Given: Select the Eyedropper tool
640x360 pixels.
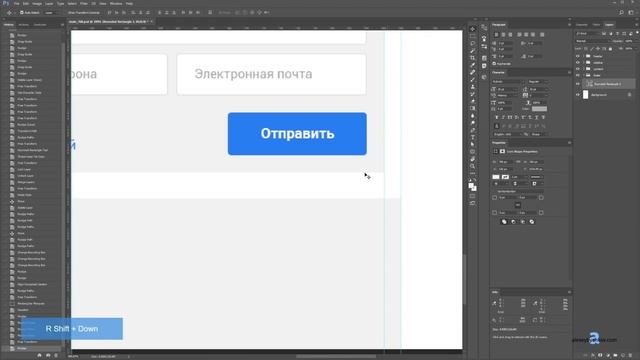Looking at the screenshot, I should (x=472, y=65).
